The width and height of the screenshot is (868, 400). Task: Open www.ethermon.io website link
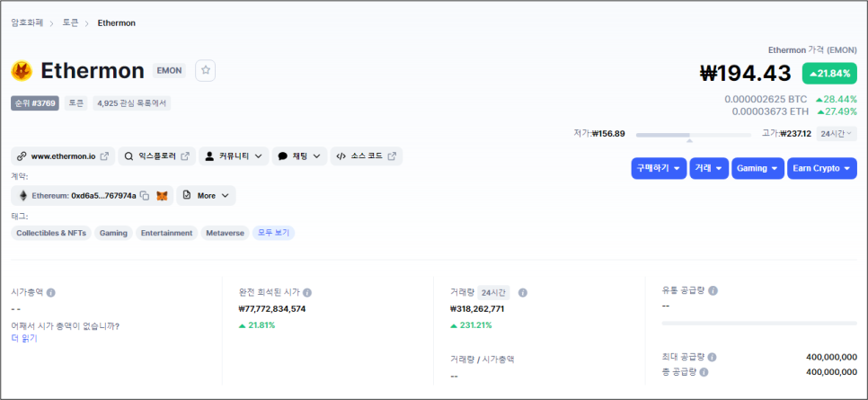[x=63, y=156]
